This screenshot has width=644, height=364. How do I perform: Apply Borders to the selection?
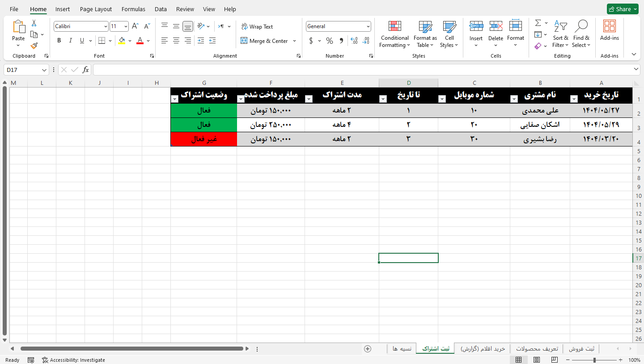point(102,41)
